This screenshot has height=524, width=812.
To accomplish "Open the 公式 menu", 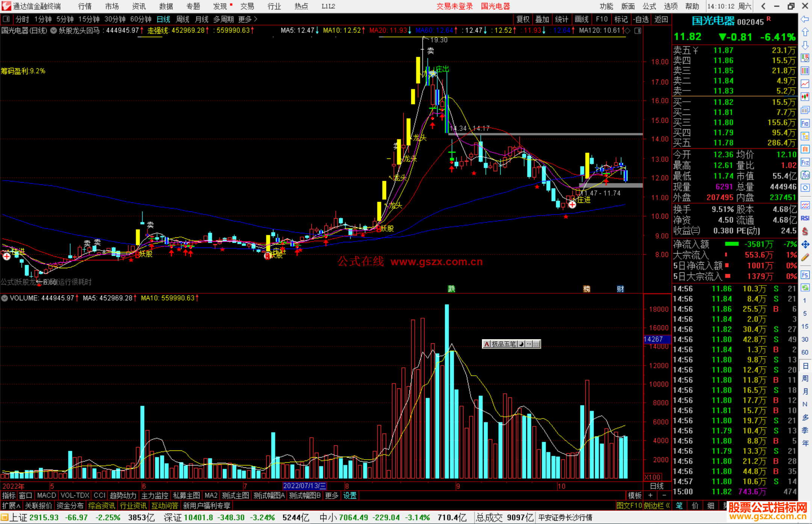I will (x=649, y=6).
